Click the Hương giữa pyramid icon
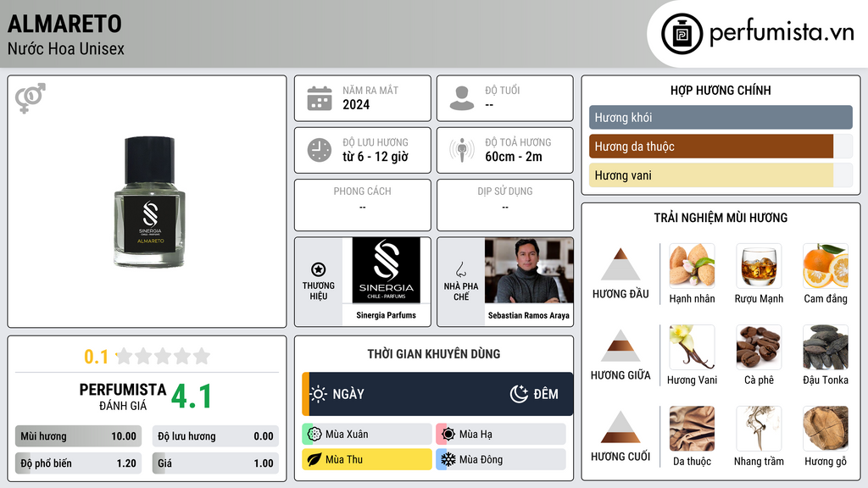Image resolution: width=868 pixels, height=488 pixels. [620, 346]
